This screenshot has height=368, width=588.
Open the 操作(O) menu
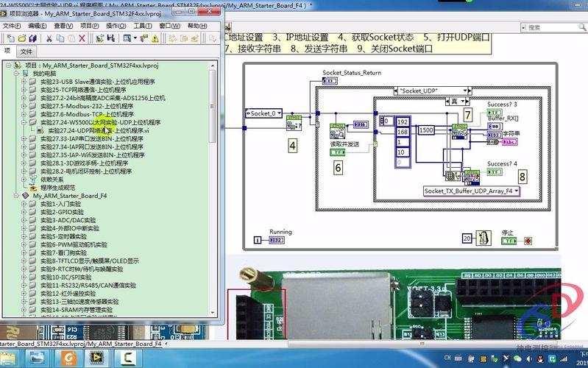pos(116,26)
